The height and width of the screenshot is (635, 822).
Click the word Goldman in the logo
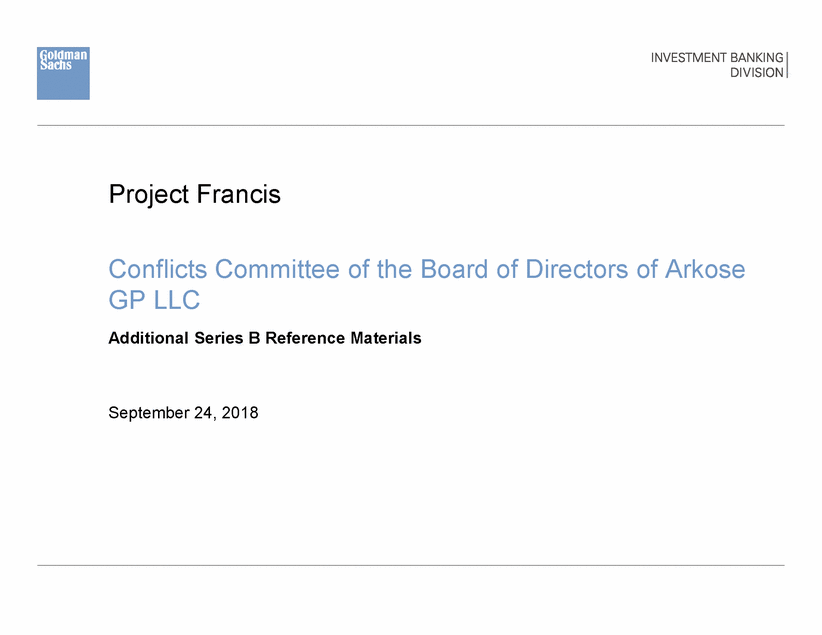click(63, 54)
